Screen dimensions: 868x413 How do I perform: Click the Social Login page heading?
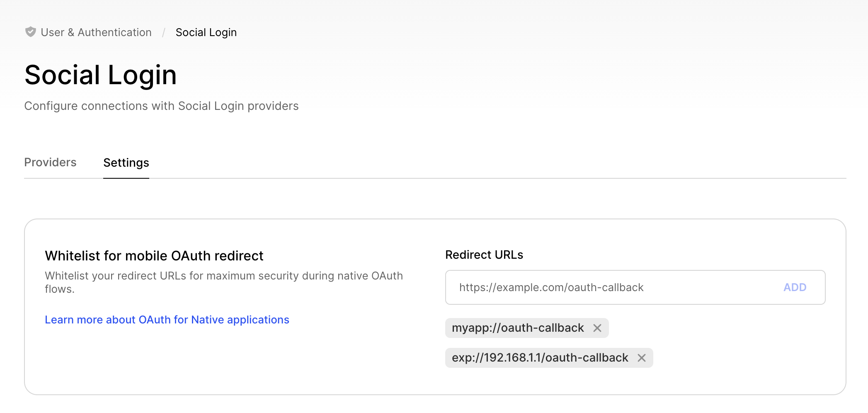tap(101, 75)
